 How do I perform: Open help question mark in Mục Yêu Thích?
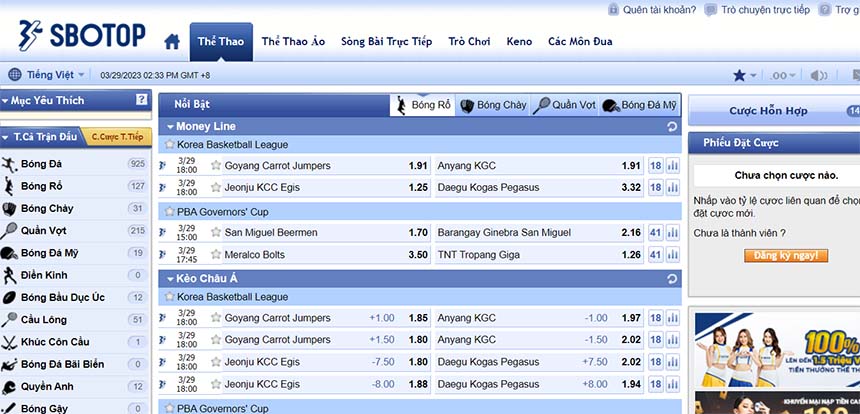(142, 100)
